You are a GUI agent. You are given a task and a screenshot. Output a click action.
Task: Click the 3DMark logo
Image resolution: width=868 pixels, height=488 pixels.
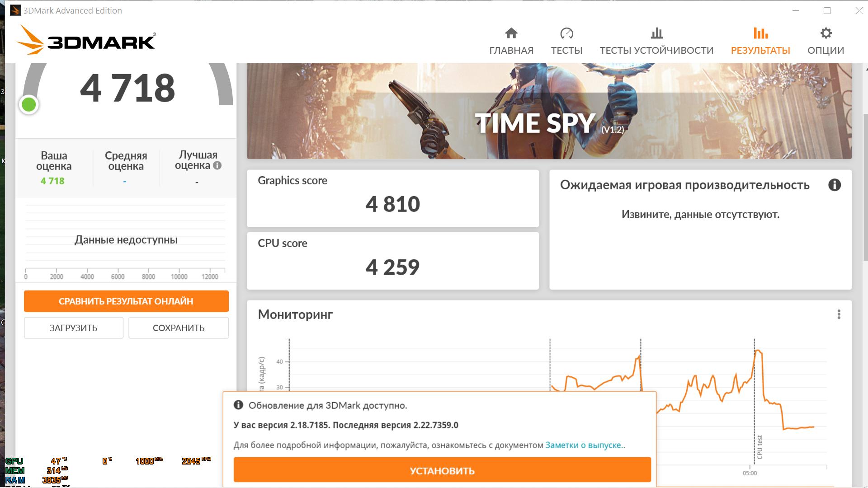86,41
